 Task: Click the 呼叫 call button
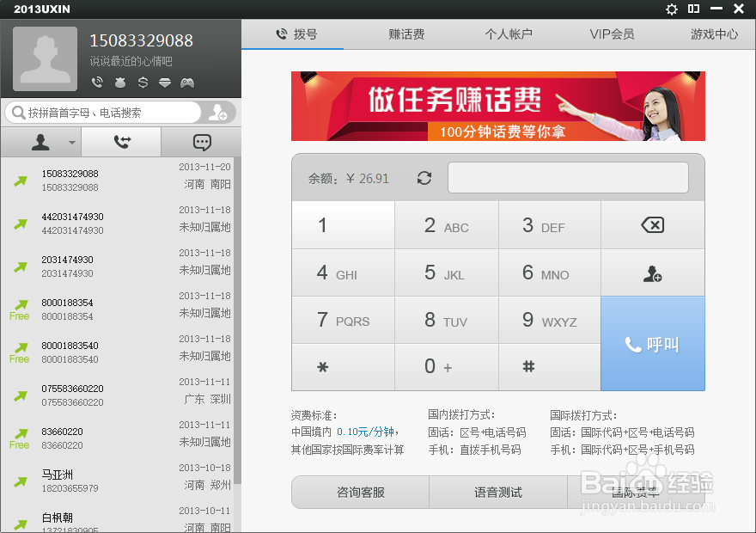653,343
